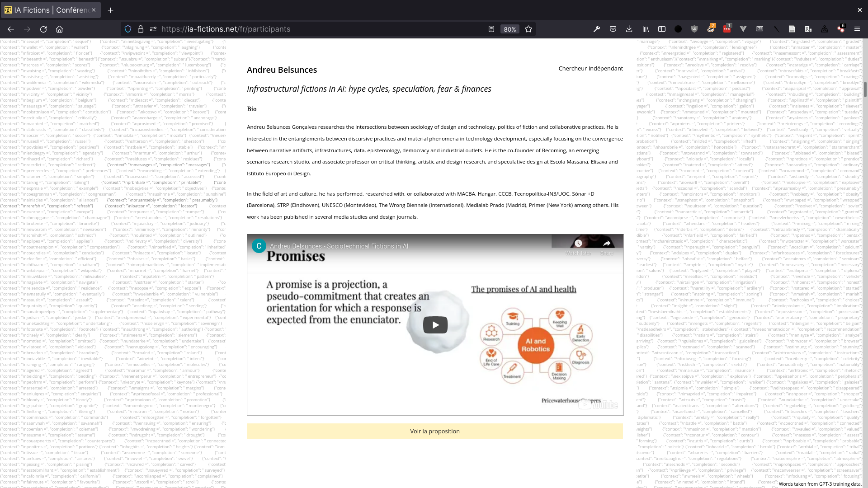The height and width of the screenshot is (488, 868).
Task: Open new browser tab button
Action: point(111,10)
